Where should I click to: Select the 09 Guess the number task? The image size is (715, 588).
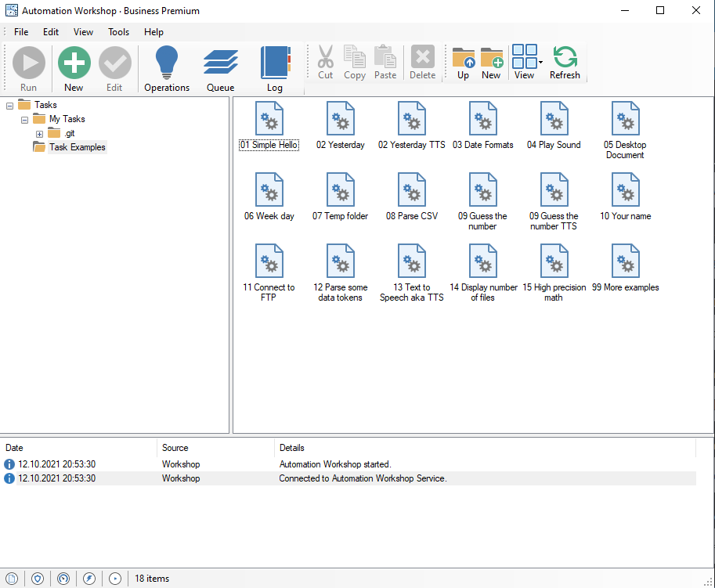483,201
